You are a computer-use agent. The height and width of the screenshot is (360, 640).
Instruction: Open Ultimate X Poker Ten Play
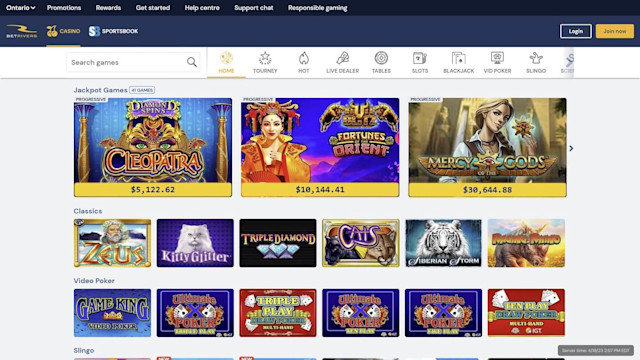pyautogui.click(x=360, y=313)
